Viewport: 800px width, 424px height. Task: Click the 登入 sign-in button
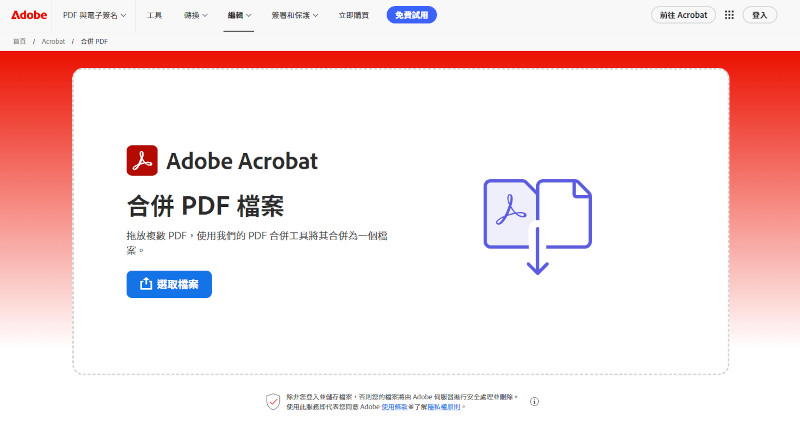pos(760,15)
